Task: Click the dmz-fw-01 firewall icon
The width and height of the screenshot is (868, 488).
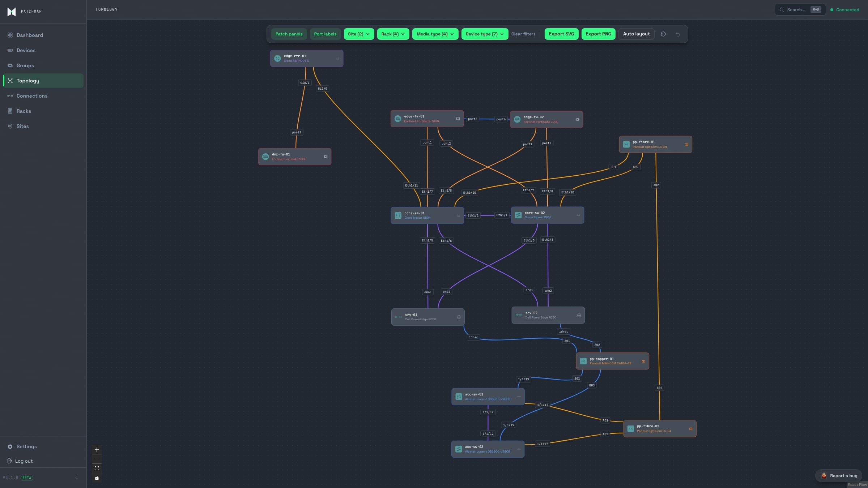Action: point(265,157)
